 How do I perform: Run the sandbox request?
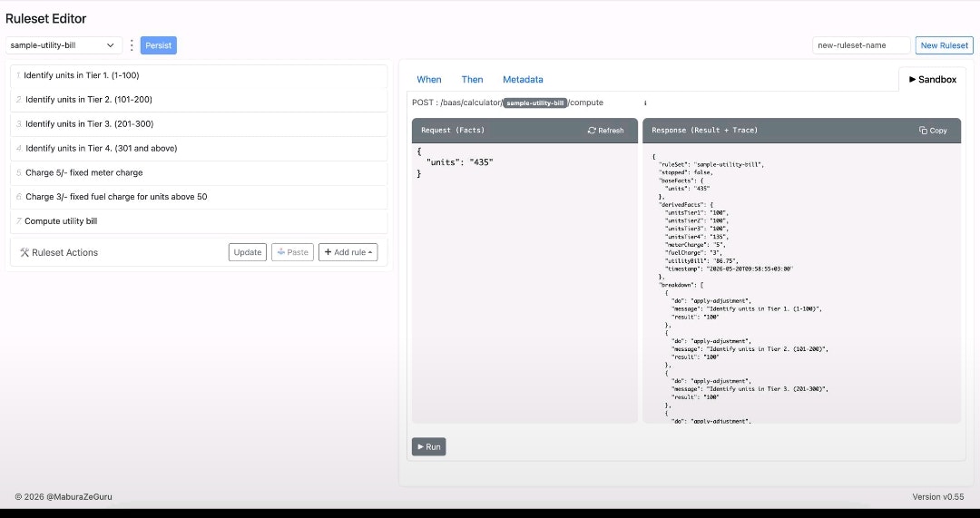428,446
